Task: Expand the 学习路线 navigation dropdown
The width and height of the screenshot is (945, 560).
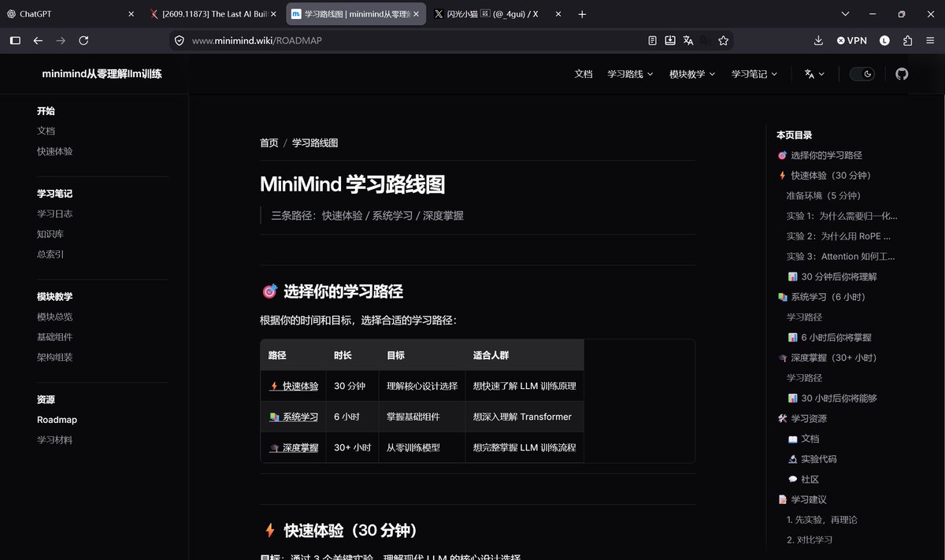Action: (x=630, y=74)
